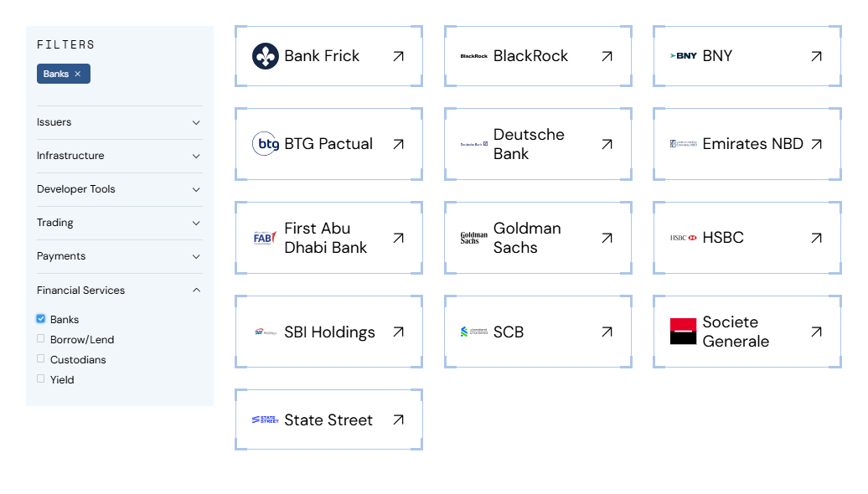Click the Societe Generale red-black logo
This screenshot has height=494, width=868.
pyautogui.click(x=683, y=332)
